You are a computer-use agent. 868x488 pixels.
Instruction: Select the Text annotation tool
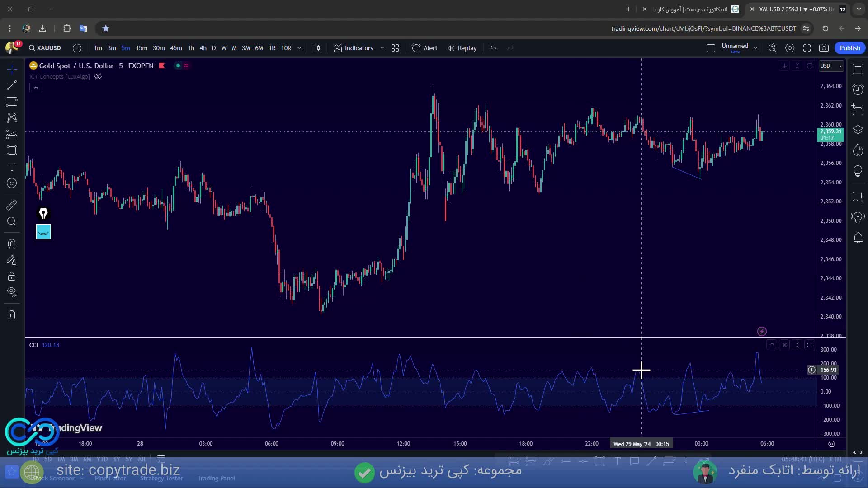[x=12, y=167]
